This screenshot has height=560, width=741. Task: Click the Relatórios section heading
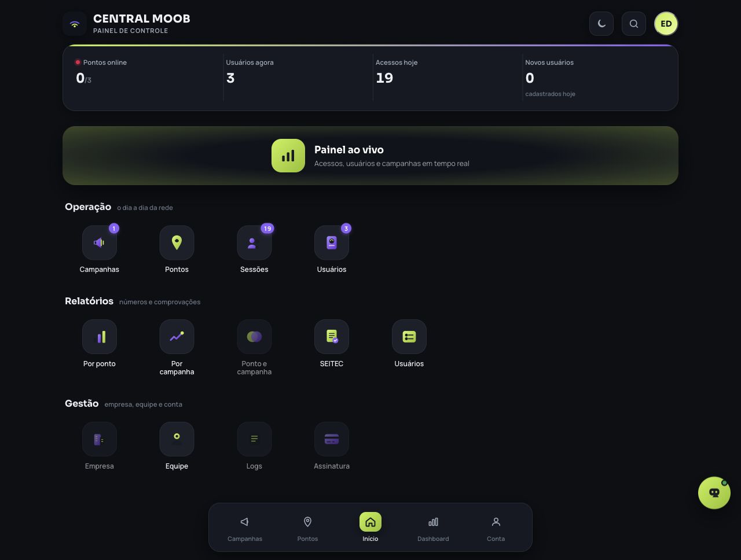[x=89, y=301]
